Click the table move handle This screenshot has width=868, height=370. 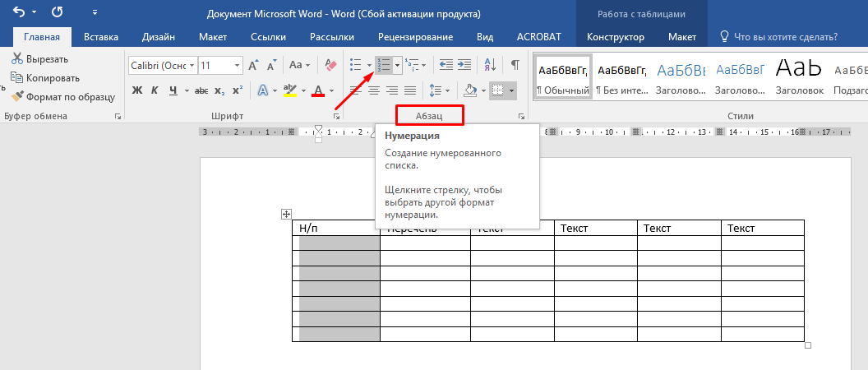(286, 214)
